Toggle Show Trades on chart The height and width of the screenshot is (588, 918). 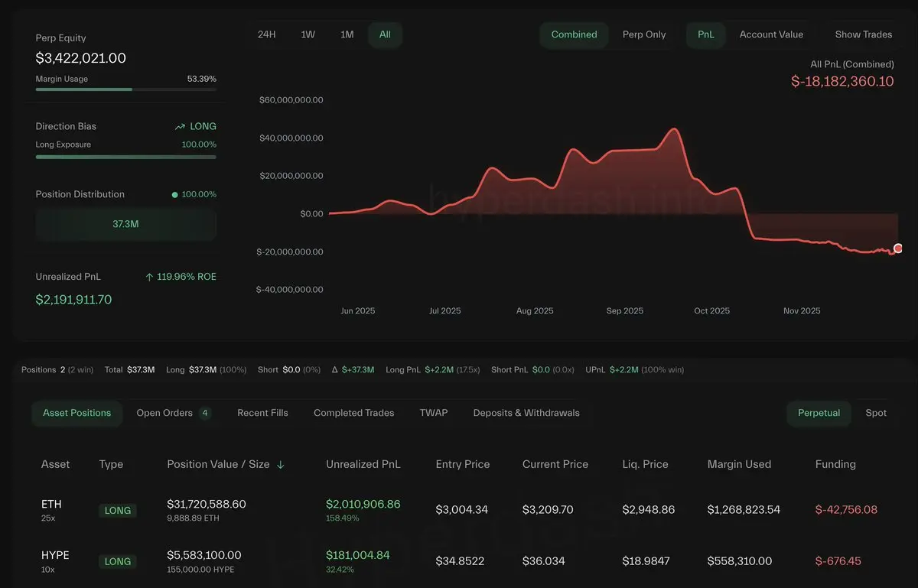point(864,34)
